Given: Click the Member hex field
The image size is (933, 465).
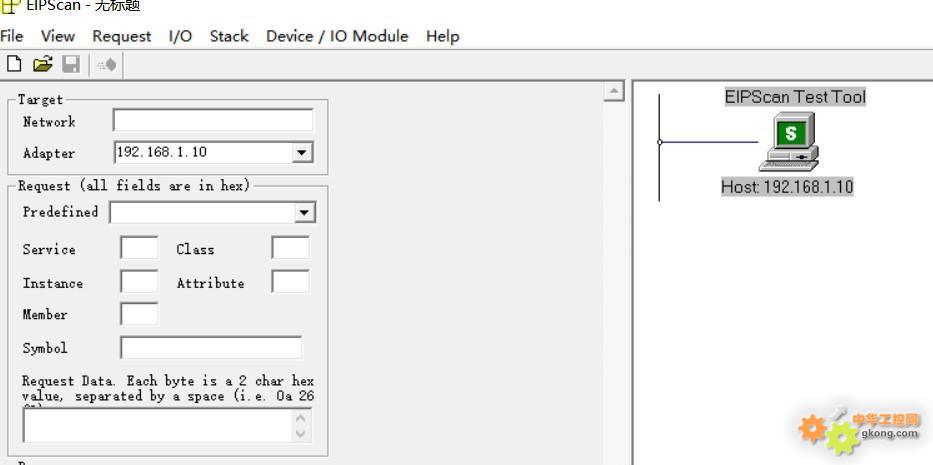Looking at the screenshot, I should (139, 314).
